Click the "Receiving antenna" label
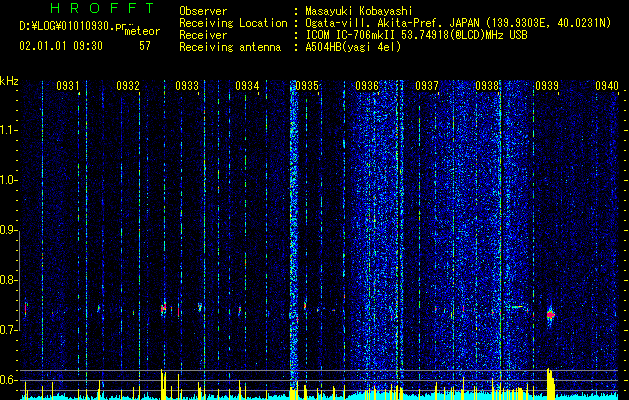Screen dimensions: 629x400 230,47
